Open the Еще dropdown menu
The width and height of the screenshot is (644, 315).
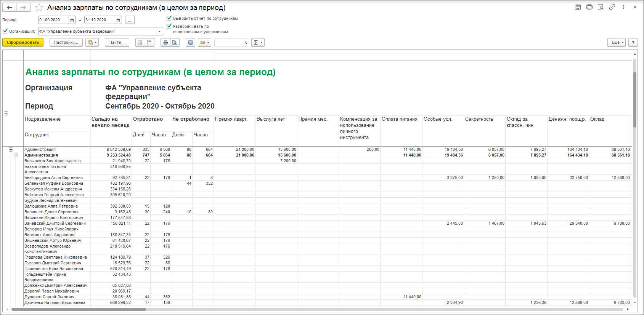point(617,43)
